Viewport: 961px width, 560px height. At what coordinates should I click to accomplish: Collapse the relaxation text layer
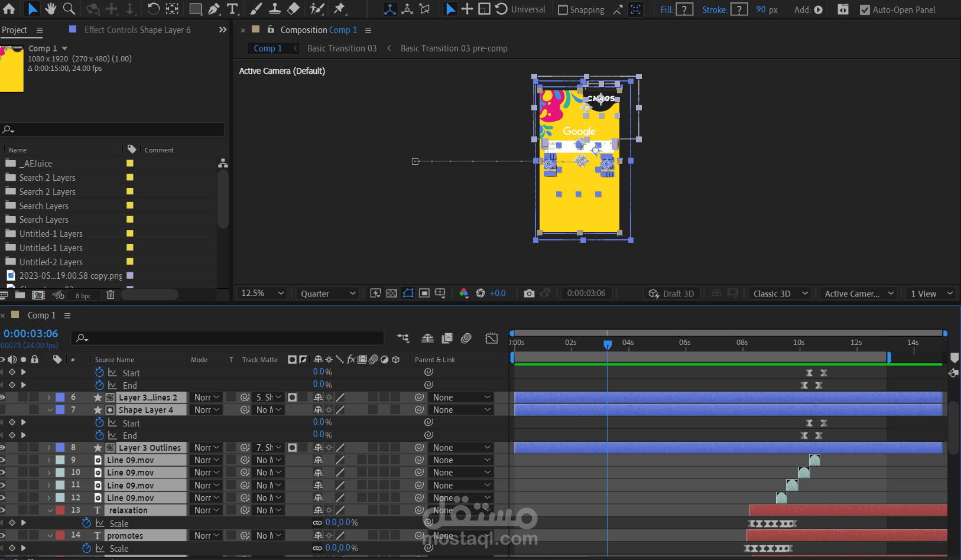coord(50,510)
